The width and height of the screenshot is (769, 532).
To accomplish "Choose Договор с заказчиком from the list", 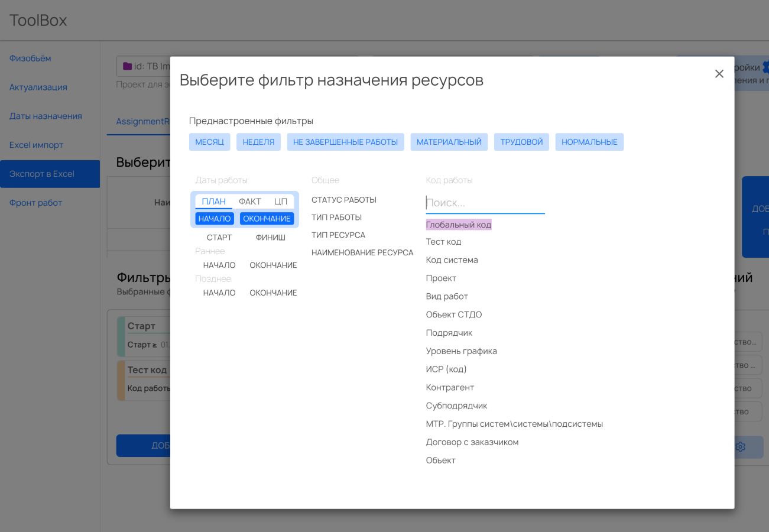I will [472, 442].
